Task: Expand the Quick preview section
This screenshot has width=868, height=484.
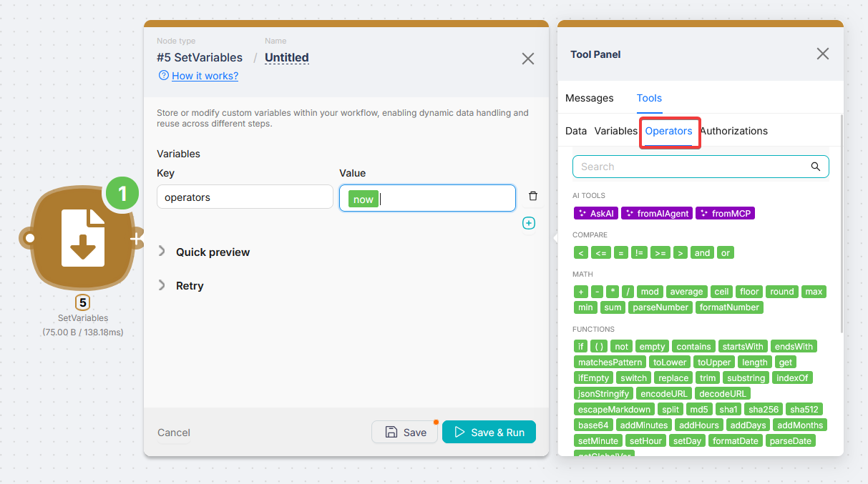Action: [x=213, y=252]
